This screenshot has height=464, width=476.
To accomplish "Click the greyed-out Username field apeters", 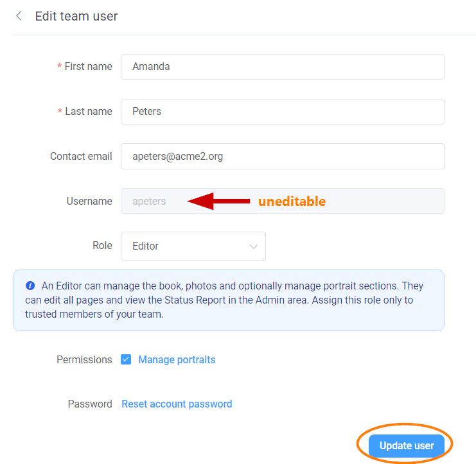I will (283, 201).
